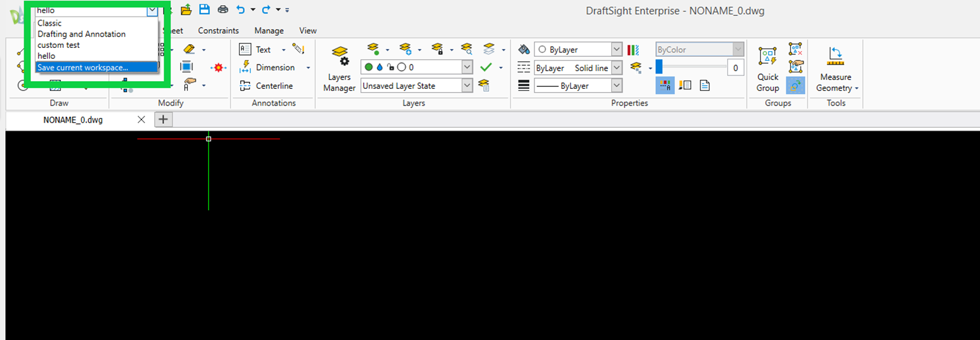Click the transparency slider handle
This screenshot has width=980, height=340.
[658, 67]
